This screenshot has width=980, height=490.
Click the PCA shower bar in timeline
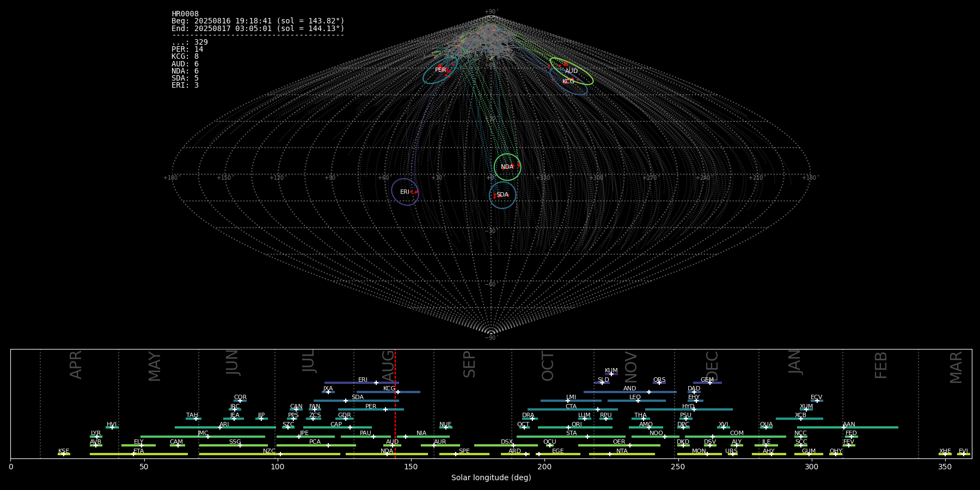316,445
